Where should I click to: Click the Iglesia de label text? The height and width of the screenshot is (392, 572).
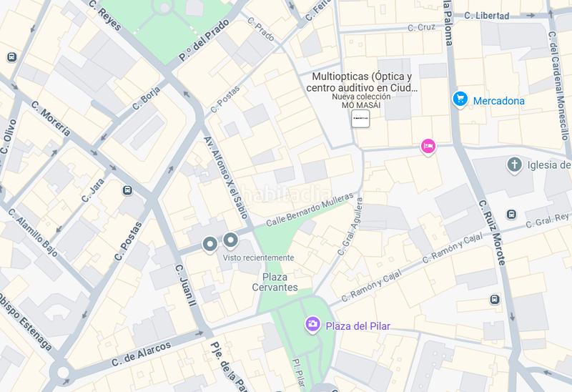(x=549, y=165)
